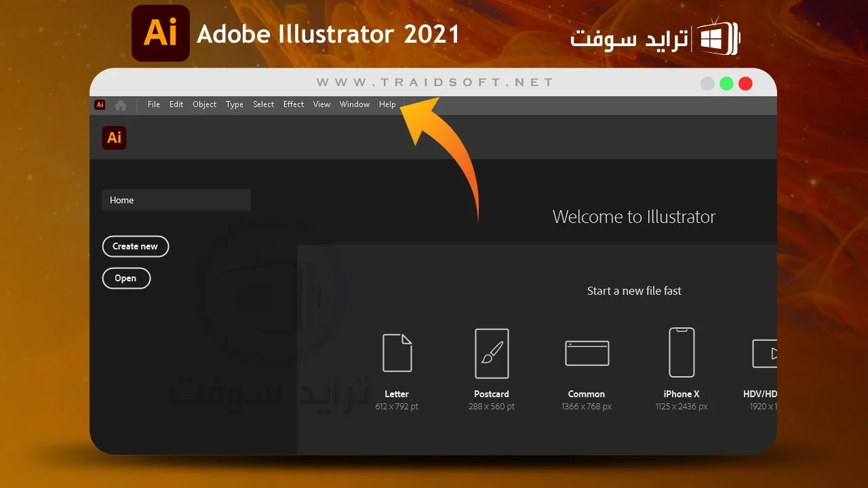Choose the iPhone X preset icon
The image size is (868, 488).
682,352
